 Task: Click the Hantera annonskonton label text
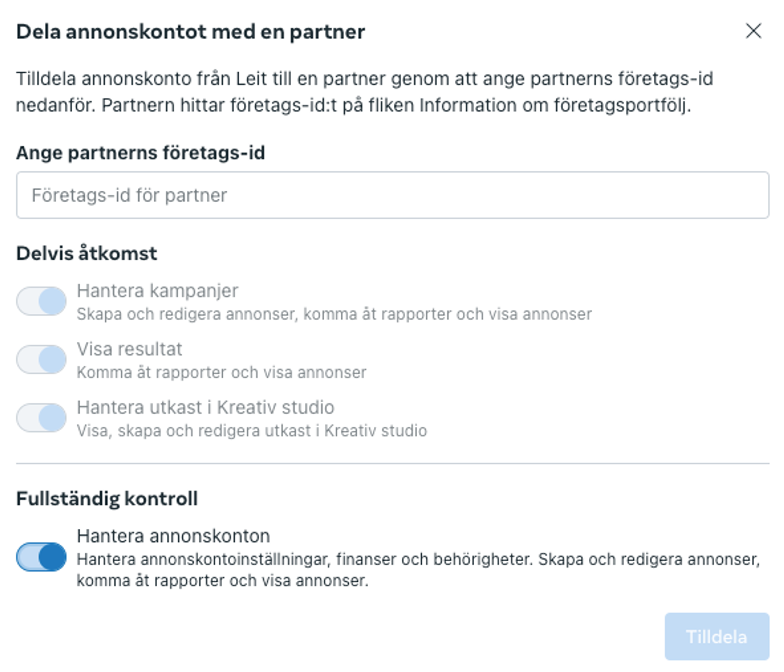(173, 536)
